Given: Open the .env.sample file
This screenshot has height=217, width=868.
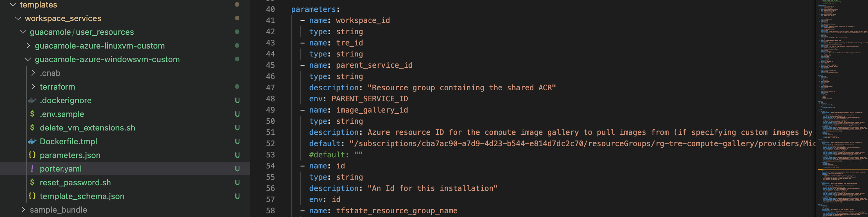Looking at the screenshot, I should coord(62,114).
